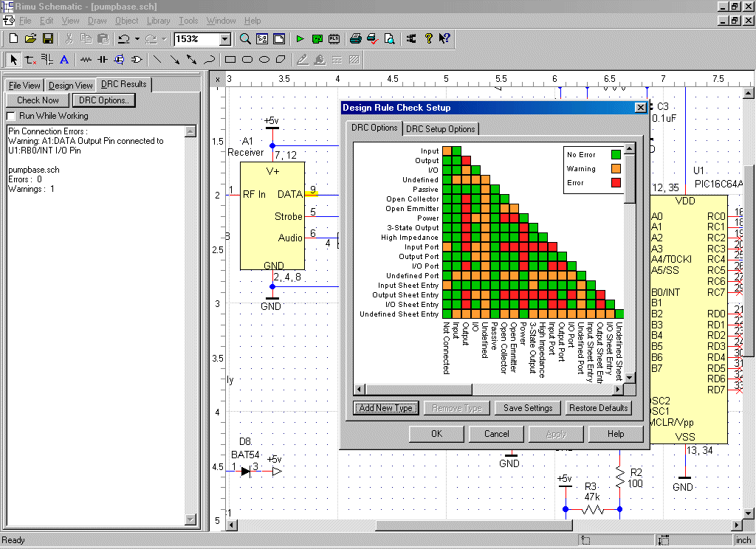Select the polygon shape tool
Viewport: 756px width, 549px height.
click(281, 60)
